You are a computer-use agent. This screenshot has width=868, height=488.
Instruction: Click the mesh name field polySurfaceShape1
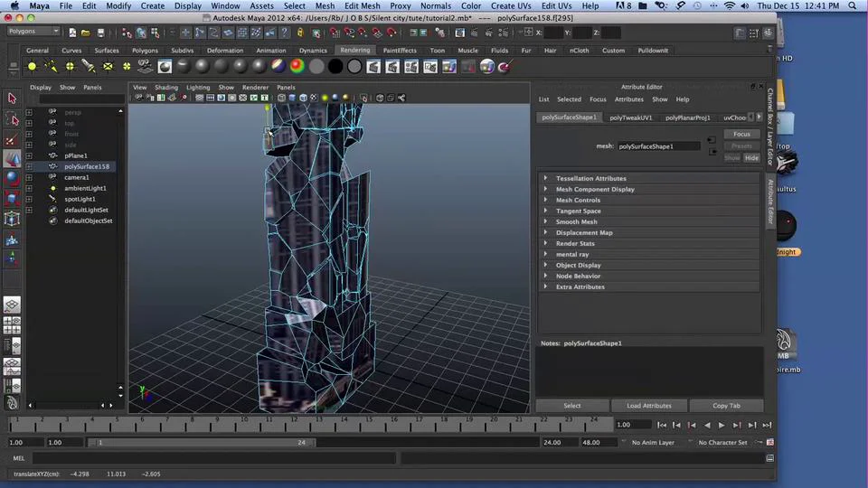coord(659,146)
